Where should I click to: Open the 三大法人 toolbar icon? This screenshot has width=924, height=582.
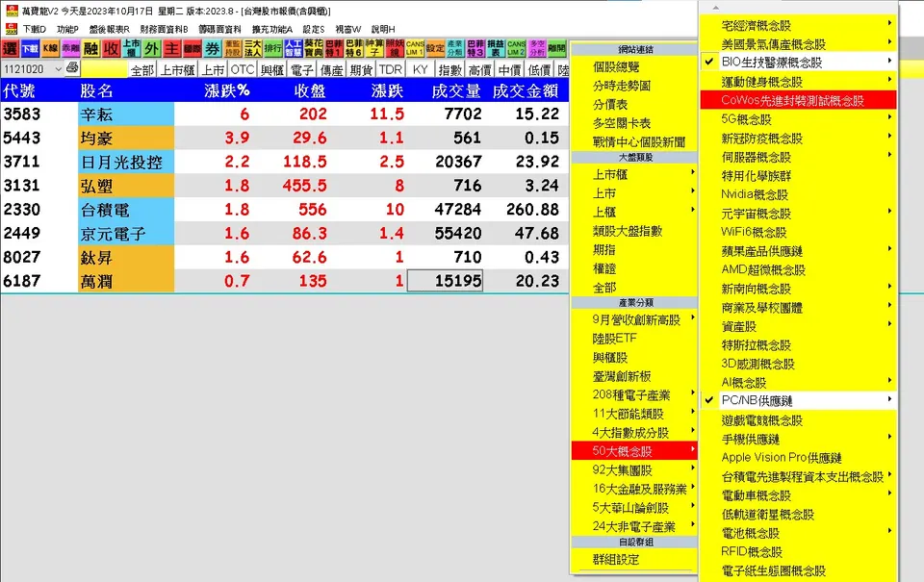(x=252, y=48)
